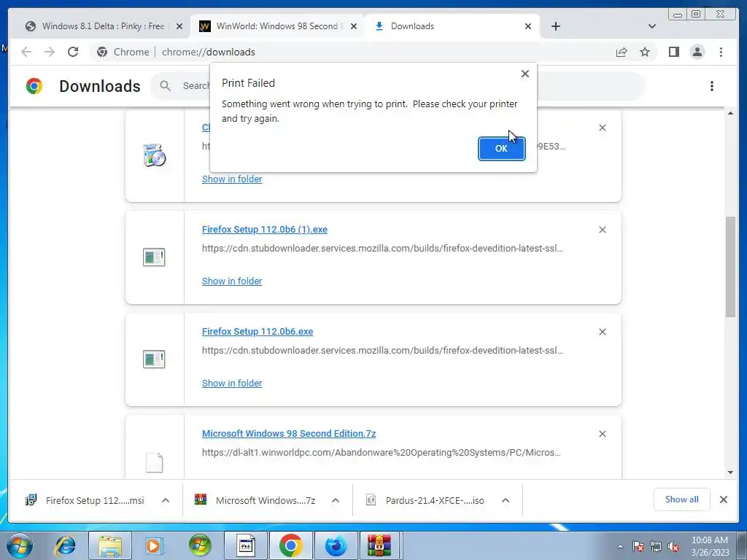
Task: Close the WinWorld tab
Action: (x=354, y=26)
